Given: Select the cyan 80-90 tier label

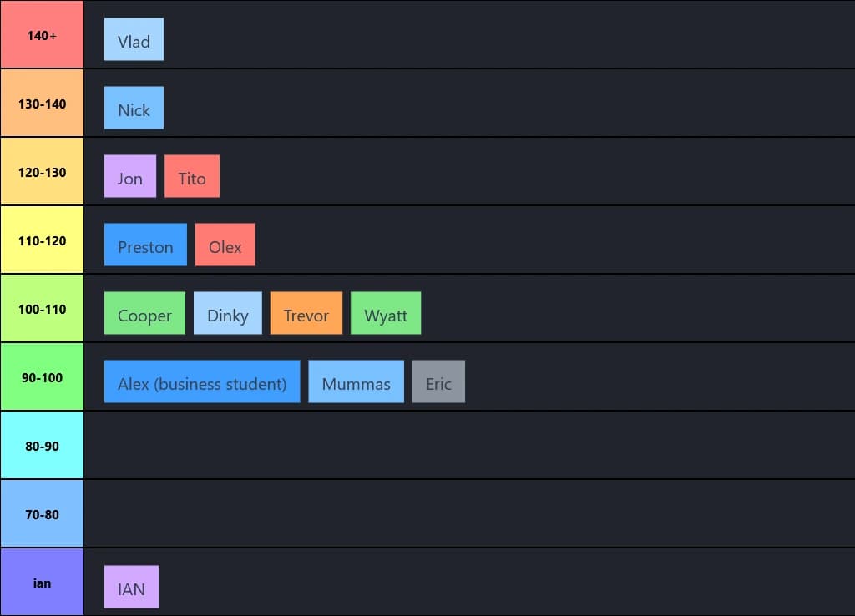Looking at the screenshot, I should 42,446.
